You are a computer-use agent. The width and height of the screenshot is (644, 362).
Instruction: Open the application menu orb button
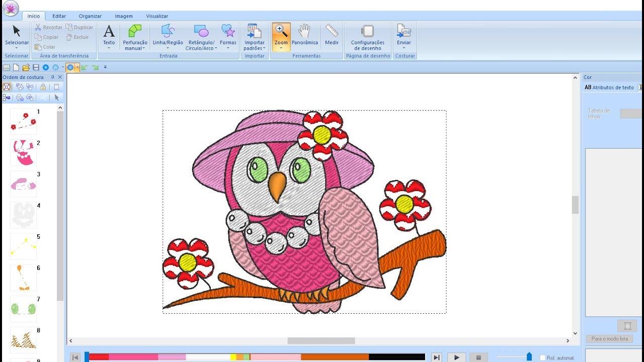tap(11, 8)
